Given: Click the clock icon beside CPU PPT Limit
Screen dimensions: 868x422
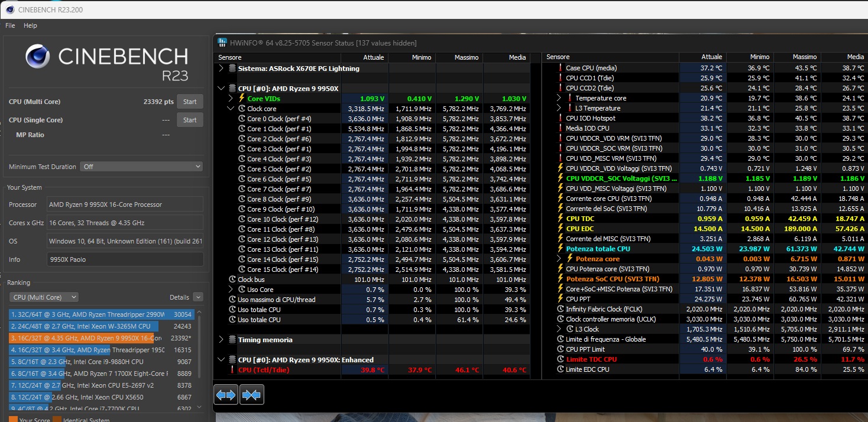Looking at the screenshot, I should [x=561, y=349].
